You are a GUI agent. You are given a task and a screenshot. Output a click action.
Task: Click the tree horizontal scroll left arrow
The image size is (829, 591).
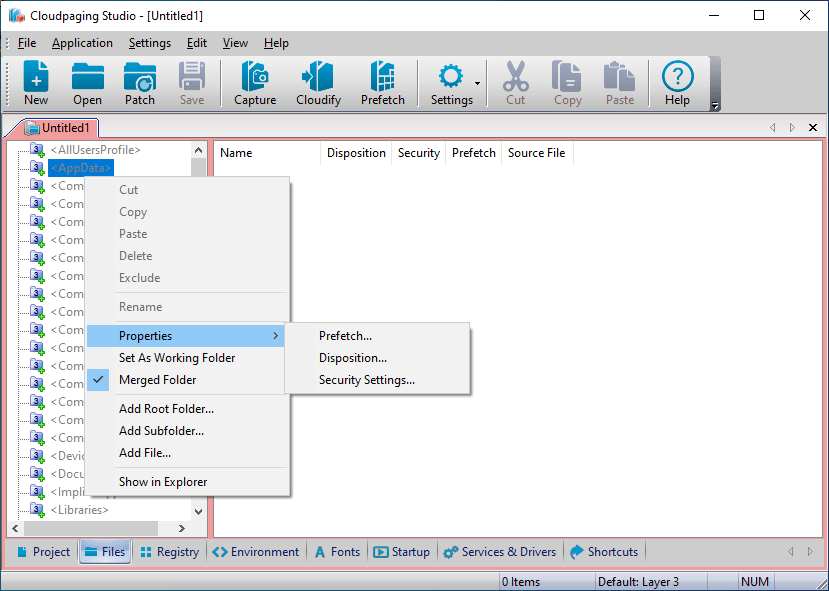tap(15, 528)
